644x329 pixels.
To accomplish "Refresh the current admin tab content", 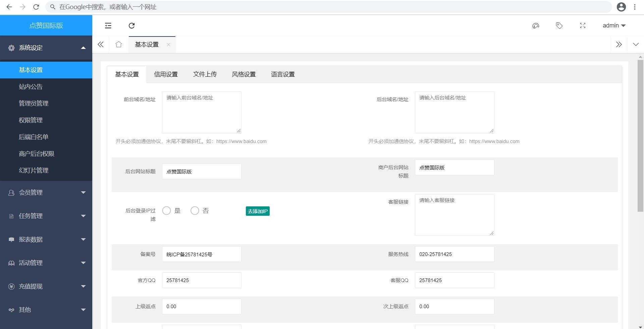I will (x=131, y=25).
